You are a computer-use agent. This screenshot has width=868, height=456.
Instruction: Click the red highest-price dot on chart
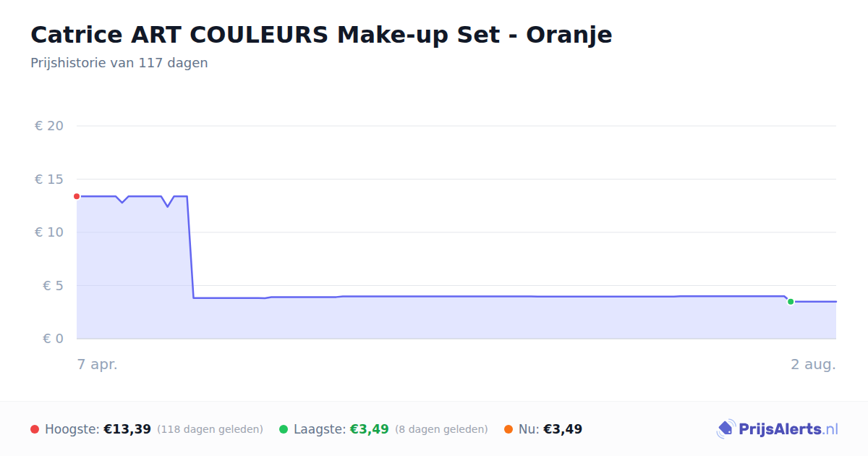(77, 196)
